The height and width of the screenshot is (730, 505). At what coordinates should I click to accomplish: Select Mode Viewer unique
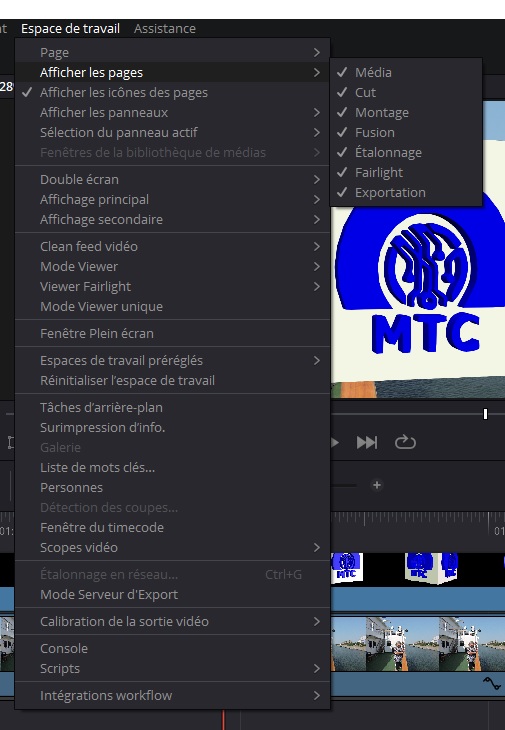[172, 307]
